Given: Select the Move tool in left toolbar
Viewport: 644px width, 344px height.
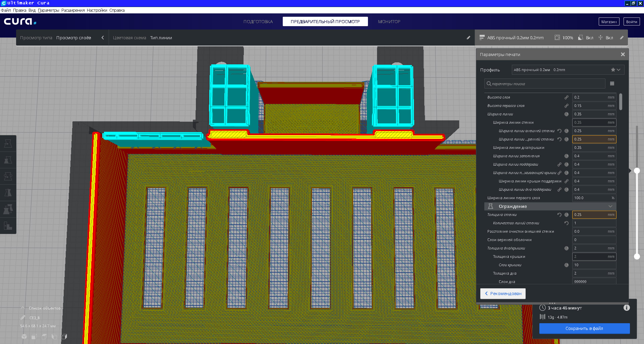Looking at the screenshot, I should pyautogui.click(x=8, y=144).
